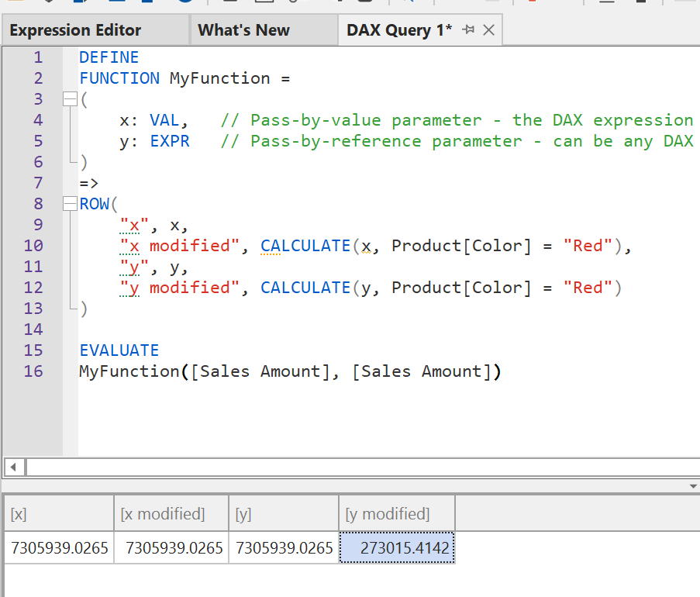The image size is (700, 597).
Task: Click the editor's horizontal scrollbar track
Action: pyautogui.click(x=357, y=468)
